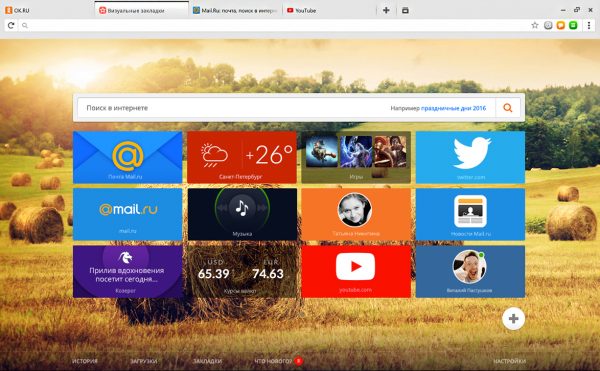Open the Санкт-Петербург weather tile
This screenshot has height=371, width=600.
coord(242,157)
